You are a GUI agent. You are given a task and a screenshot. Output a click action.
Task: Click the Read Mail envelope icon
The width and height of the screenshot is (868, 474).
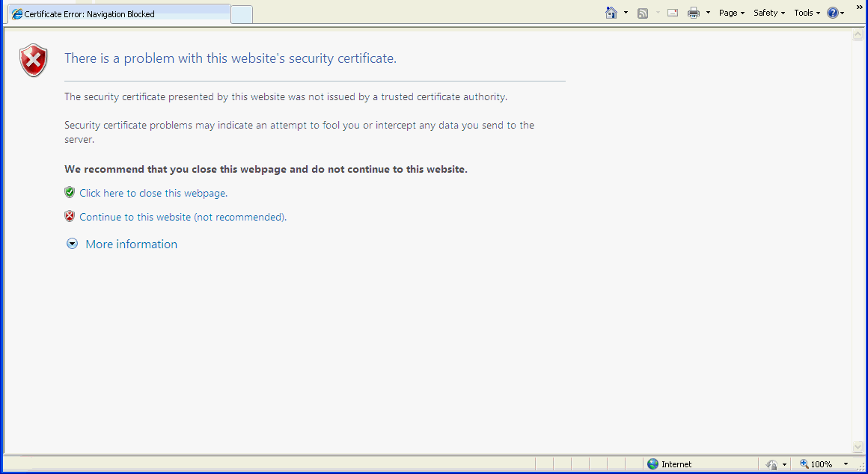pyautogui.click(x=673, y=13)
